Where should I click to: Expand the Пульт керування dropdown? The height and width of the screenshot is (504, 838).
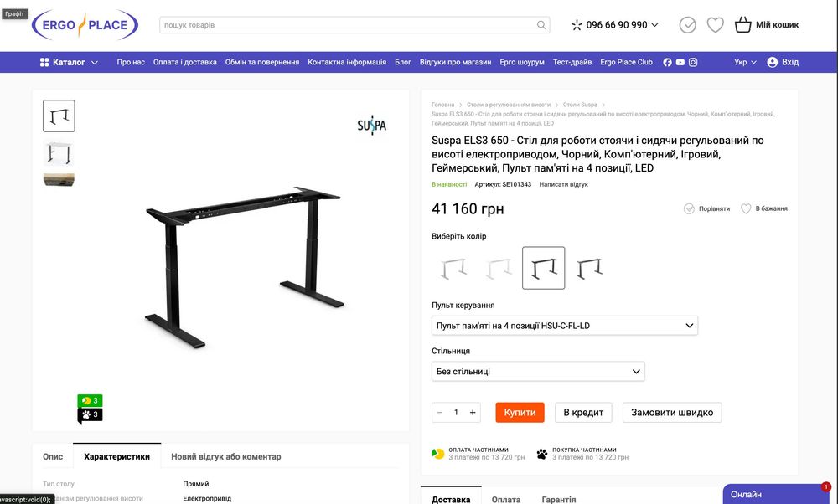click(x=565, y=325)
